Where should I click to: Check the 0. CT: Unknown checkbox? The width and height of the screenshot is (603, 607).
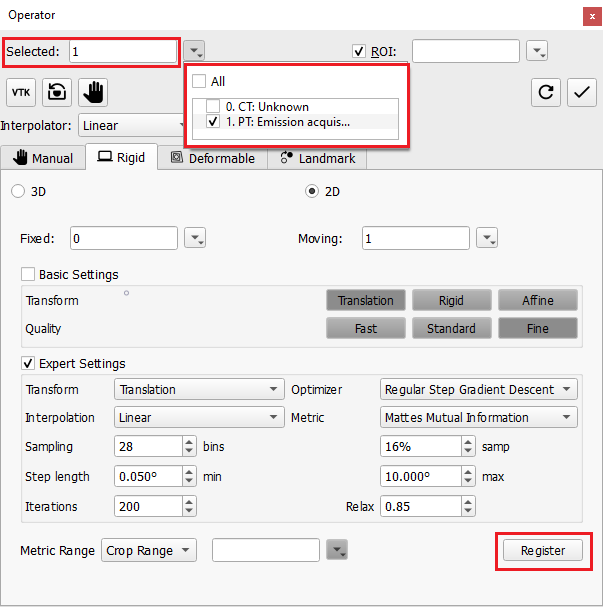[213, 106]
